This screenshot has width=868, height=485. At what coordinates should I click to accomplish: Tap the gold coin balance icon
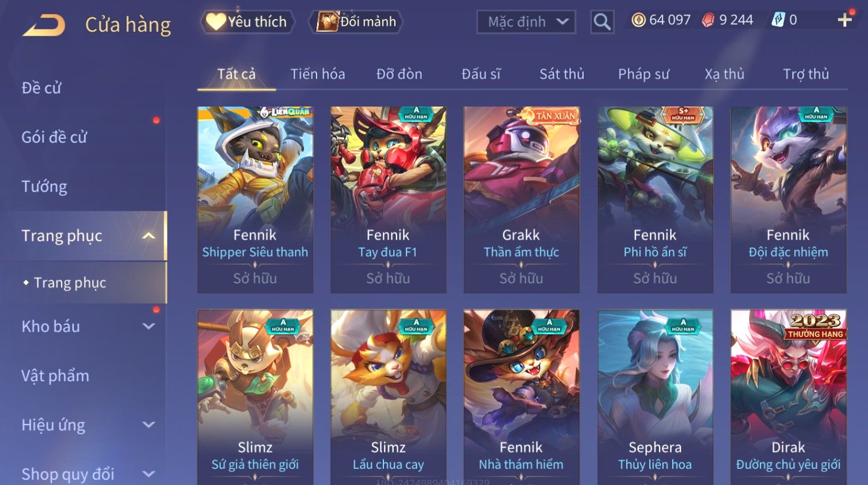point(638,20)
